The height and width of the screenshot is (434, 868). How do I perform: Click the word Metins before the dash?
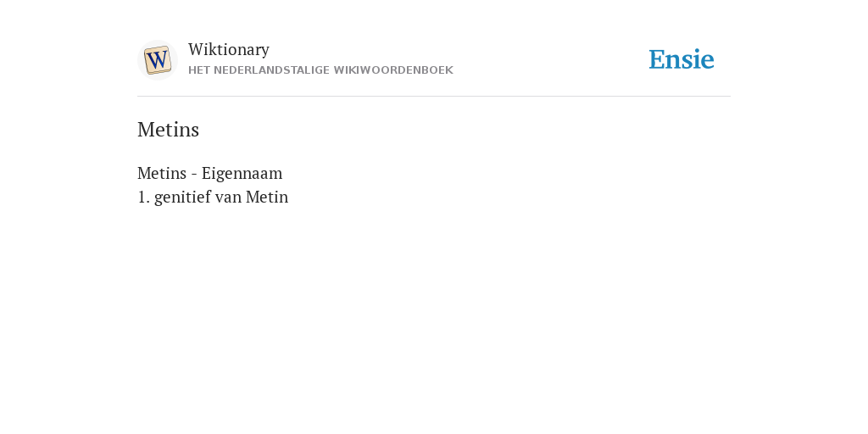162,173
